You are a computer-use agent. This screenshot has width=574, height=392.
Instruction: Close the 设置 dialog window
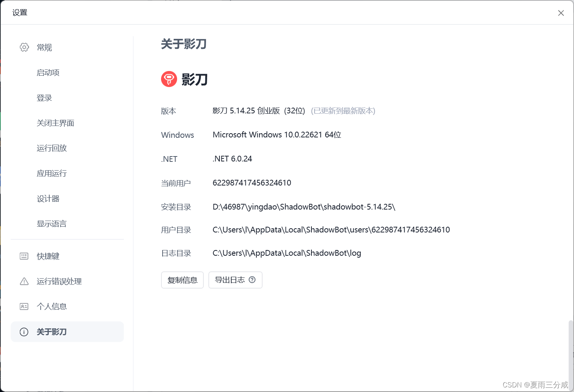pyautogui.click(x=561, y=13)
